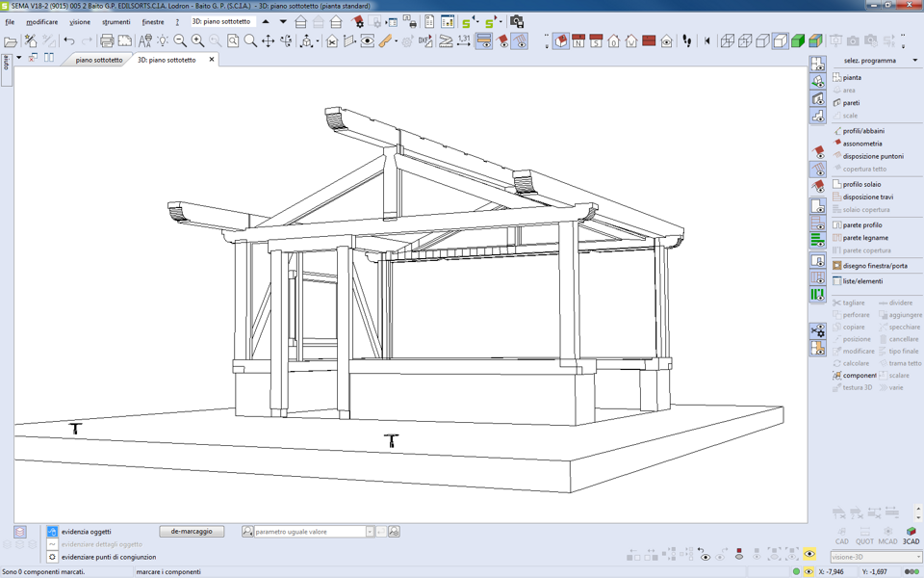Select green solid cube render mode
Screen dimensions: 924x578
click(x=798, y=41)
